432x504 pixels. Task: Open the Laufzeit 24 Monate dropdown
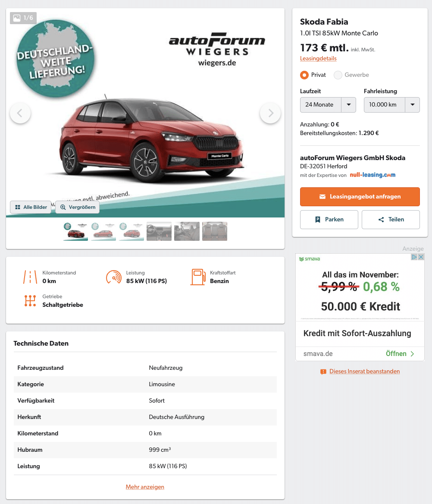coord(328,105)
